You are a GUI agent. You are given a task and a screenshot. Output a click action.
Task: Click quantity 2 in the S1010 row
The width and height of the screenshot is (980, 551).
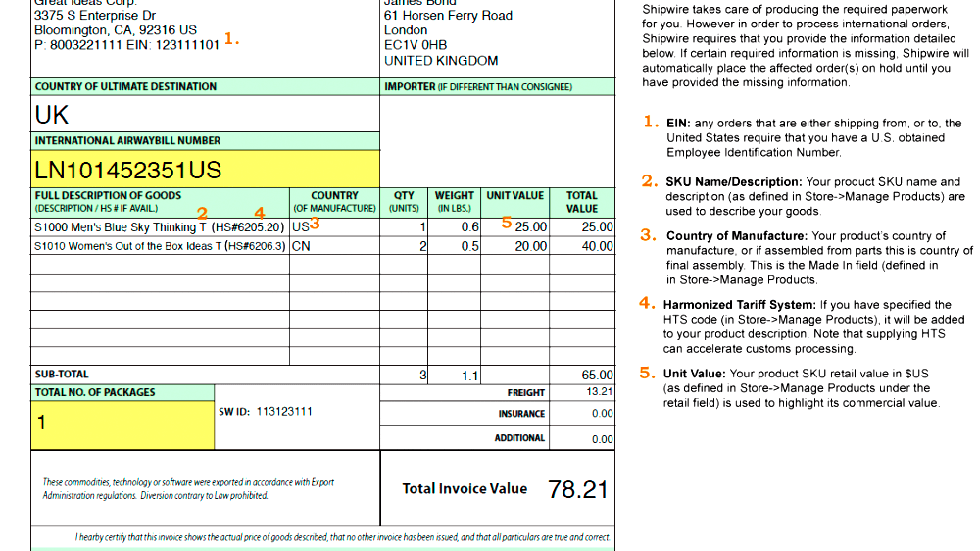tap(422, 246)
